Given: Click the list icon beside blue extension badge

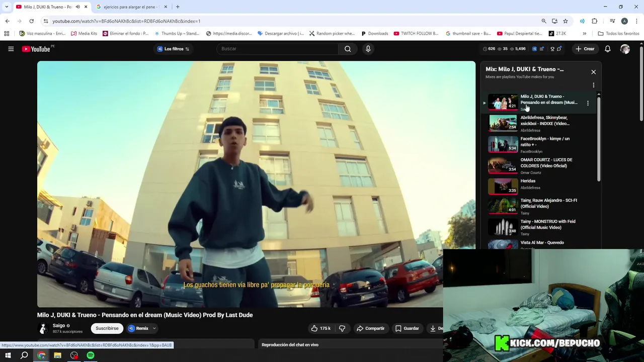Looking at the screenshot, I should [x=542, y=49].
